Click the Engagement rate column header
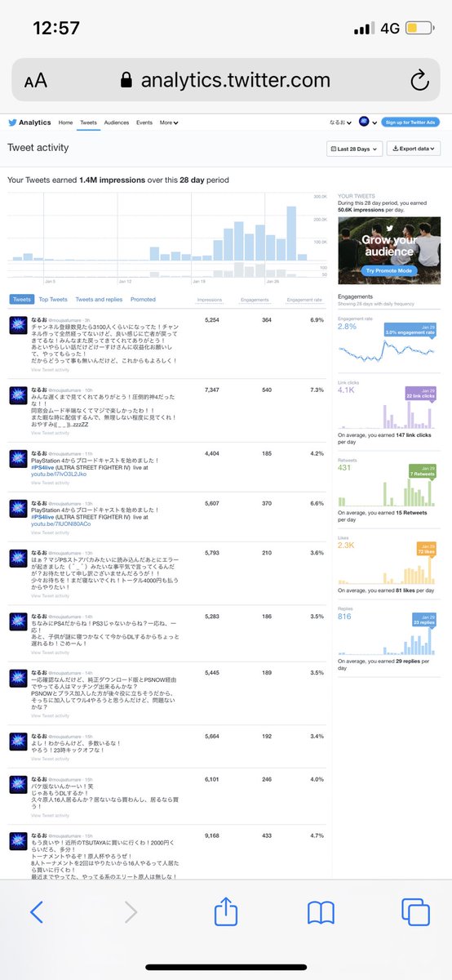This screenshot has height=980, width=452. pos(304,300)
